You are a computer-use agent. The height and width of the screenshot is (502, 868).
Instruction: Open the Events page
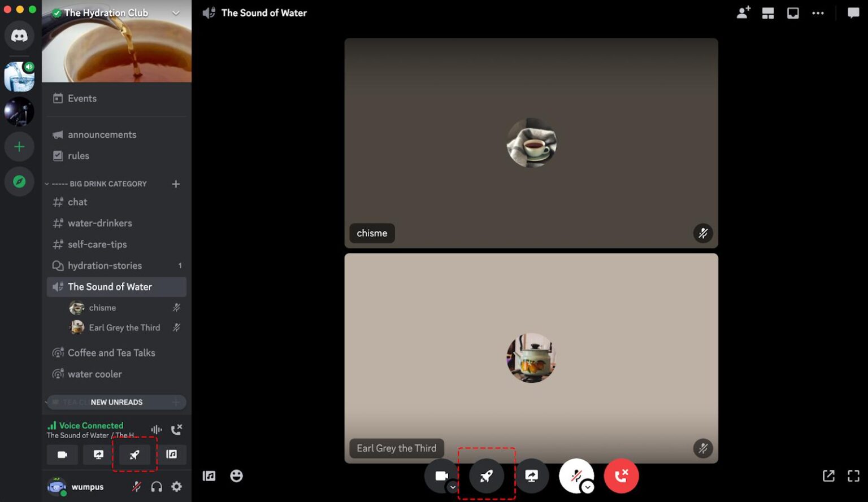[x=82, y=98]
